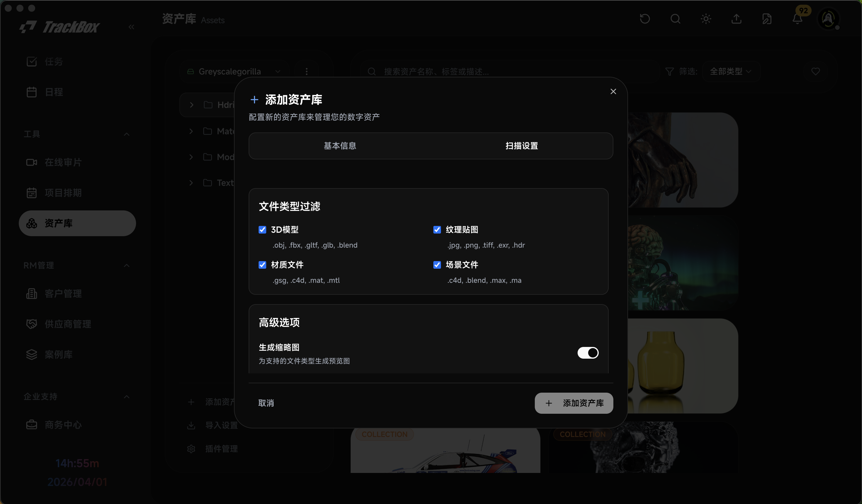This screenshot has width=862, height=504.
Task: Click the document edit icon in top bar
Action: click(766, 19)
